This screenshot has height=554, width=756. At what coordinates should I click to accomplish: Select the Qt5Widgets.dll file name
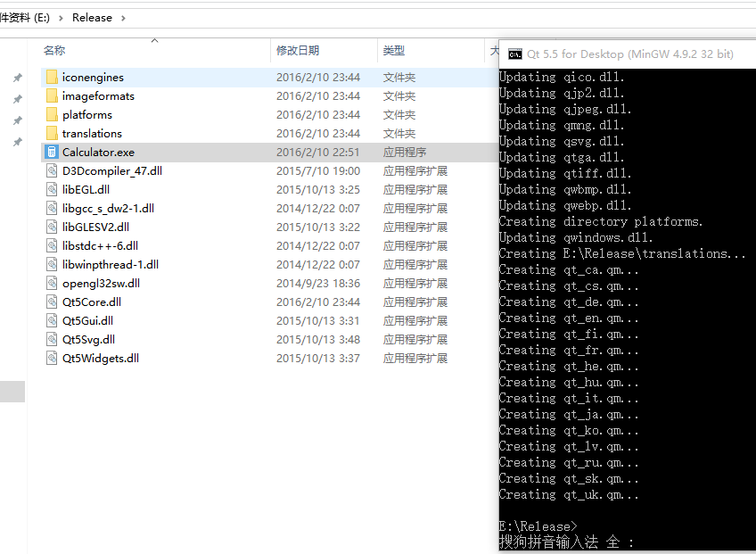tap(101, 358)
